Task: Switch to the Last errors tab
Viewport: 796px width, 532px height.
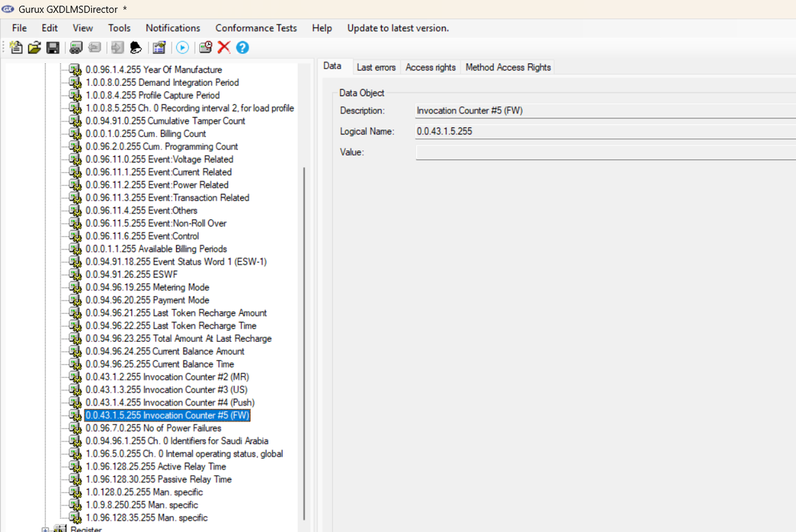Action: [x=376, y=67]
